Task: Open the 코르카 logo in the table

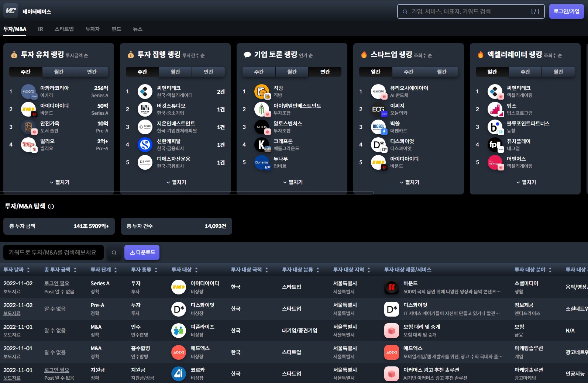Action: [x=179, y=374]
